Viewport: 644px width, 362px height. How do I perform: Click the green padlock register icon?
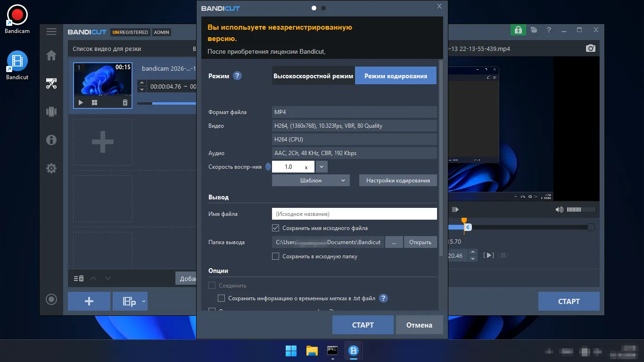(518, 30)
